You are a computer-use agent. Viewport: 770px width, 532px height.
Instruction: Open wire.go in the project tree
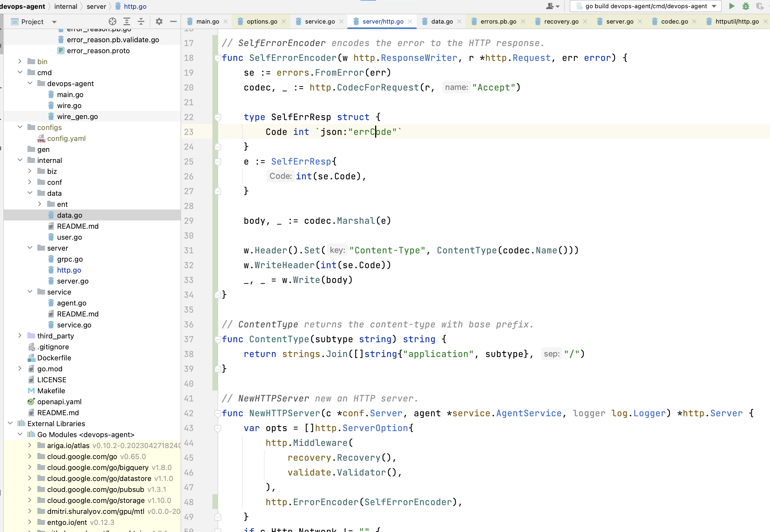click(69, 106)
